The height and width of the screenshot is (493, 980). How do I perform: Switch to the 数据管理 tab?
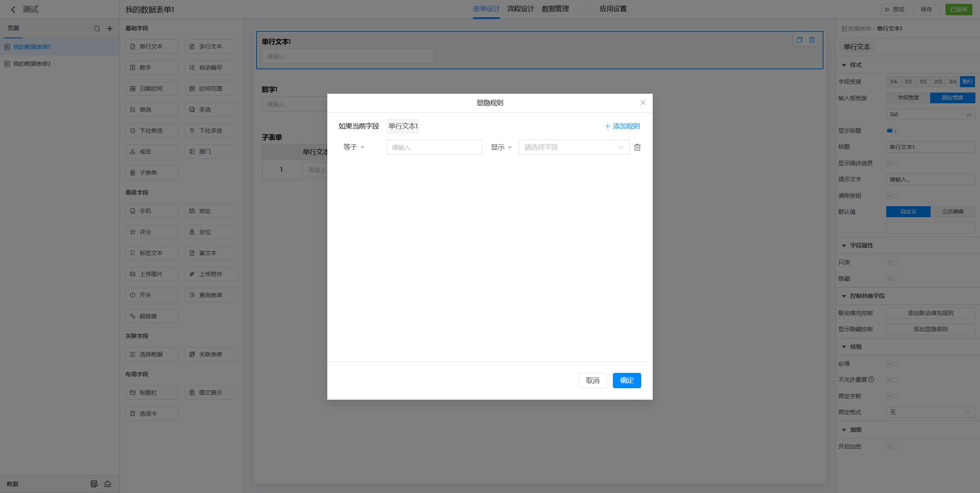(555, 9)
